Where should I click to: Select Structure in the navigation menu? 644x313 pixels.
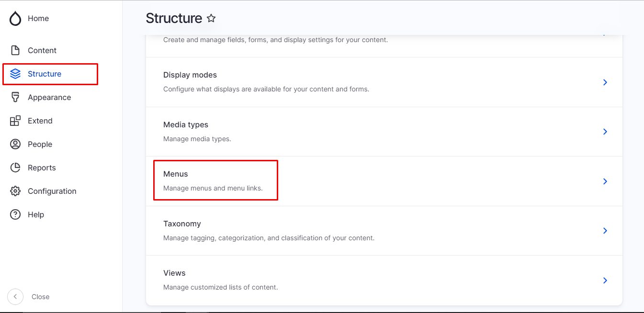45,74
